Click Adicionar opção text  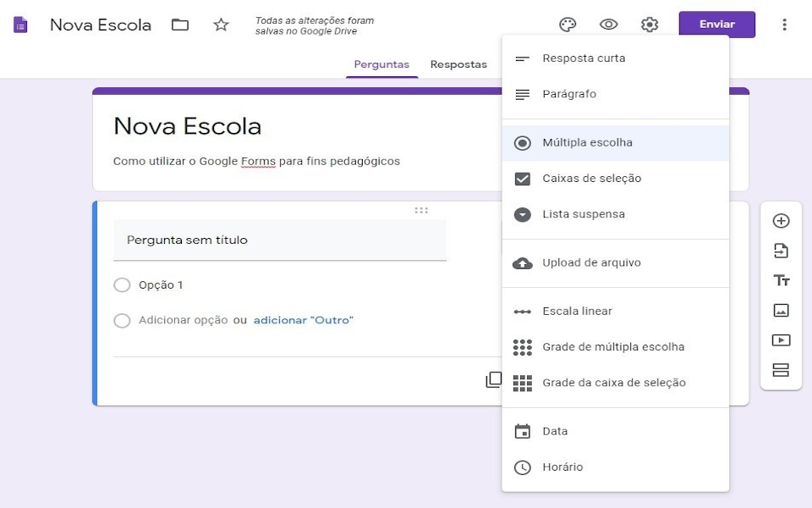[x=184, y=320]
